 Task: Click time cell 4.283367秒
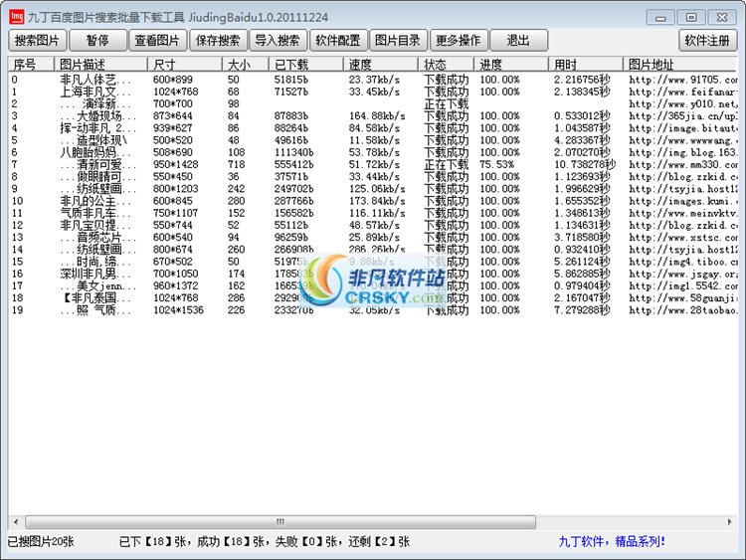[582, 140]
